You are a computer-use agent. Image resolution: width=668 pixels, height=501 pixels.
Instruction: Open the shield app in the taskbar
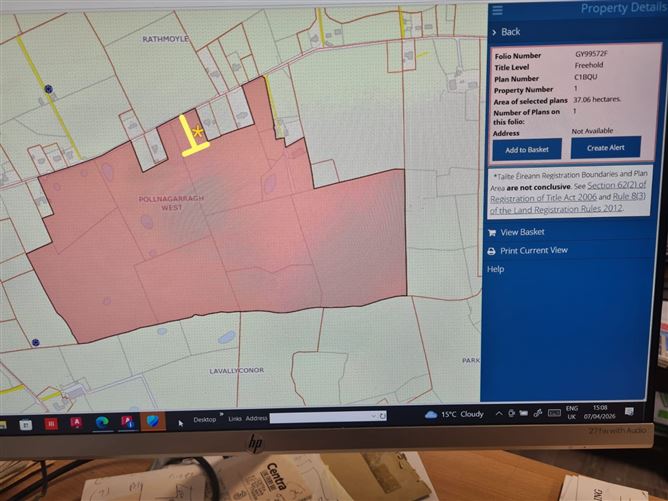pos(153,421)
